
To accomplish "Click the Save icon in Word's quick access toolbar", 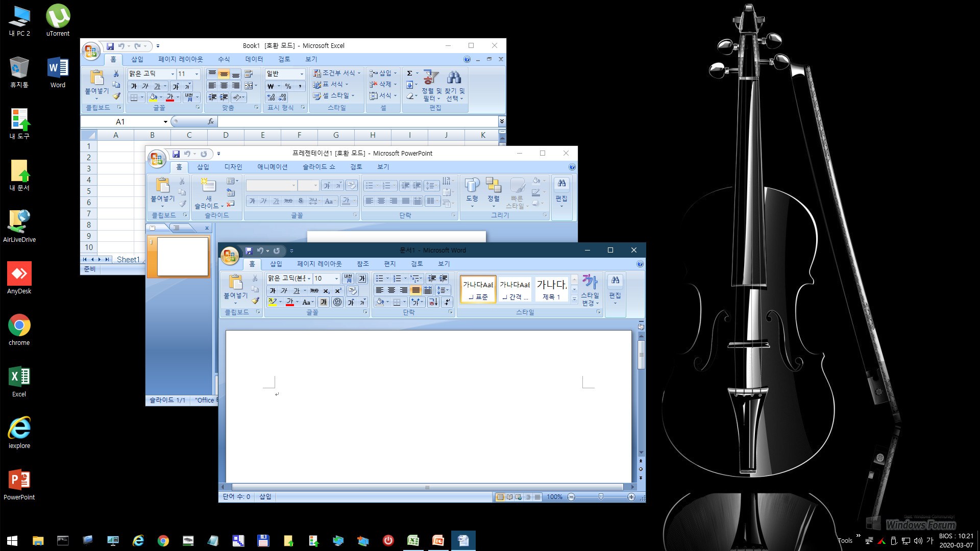I will tap(249, 251).
